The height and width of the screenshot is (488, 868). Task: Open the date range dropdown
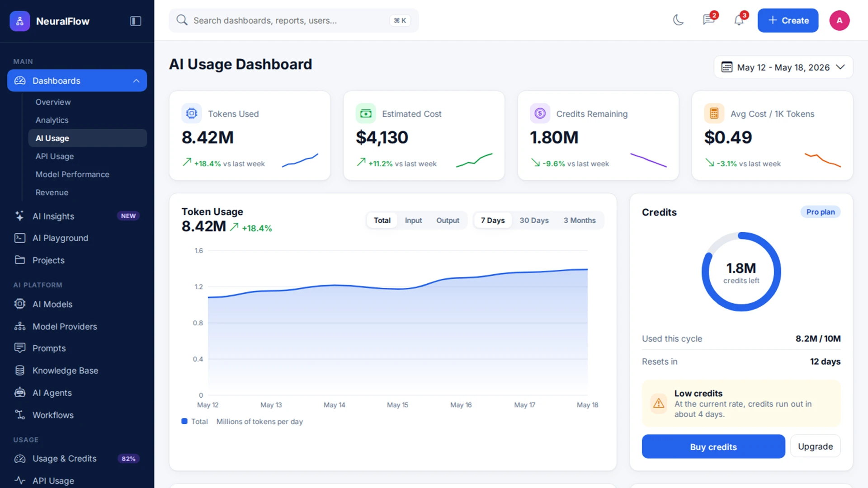pyautogui.click(x=783, y=67)
